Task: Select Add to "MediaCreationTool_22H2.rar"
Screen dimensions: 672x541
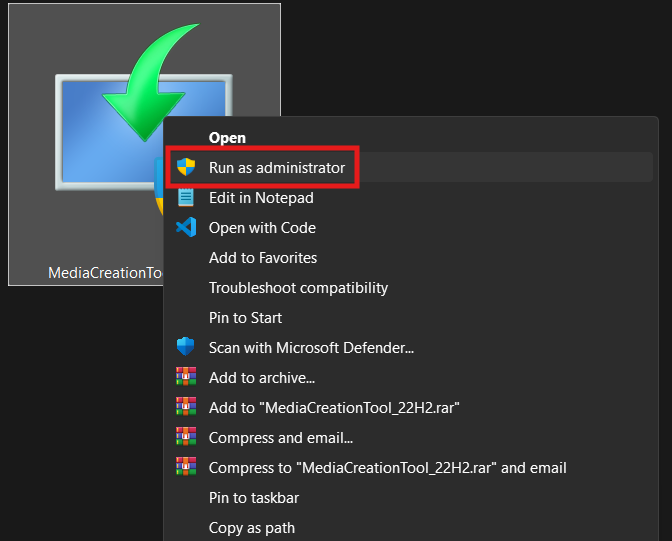Action: click(x=409, y=408)
